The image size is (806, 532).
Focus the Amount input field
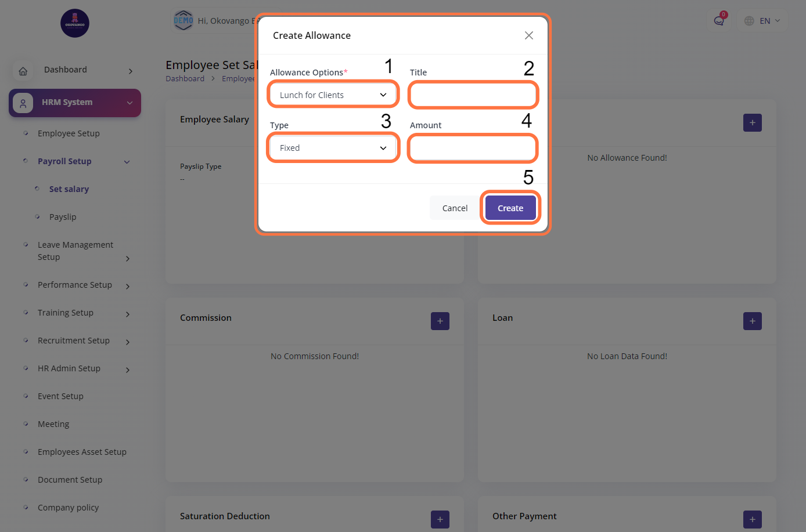pos(473,148)
